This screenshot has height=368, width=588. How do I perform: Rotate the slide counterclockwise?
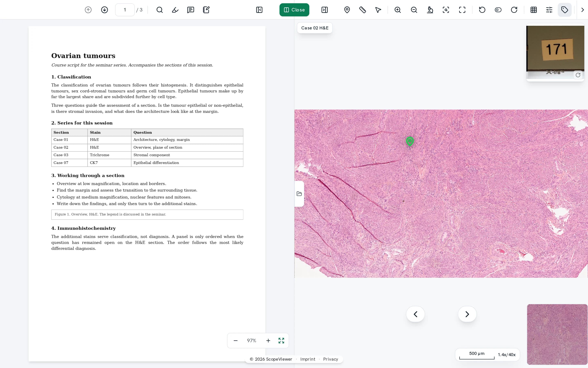(482, 10)
